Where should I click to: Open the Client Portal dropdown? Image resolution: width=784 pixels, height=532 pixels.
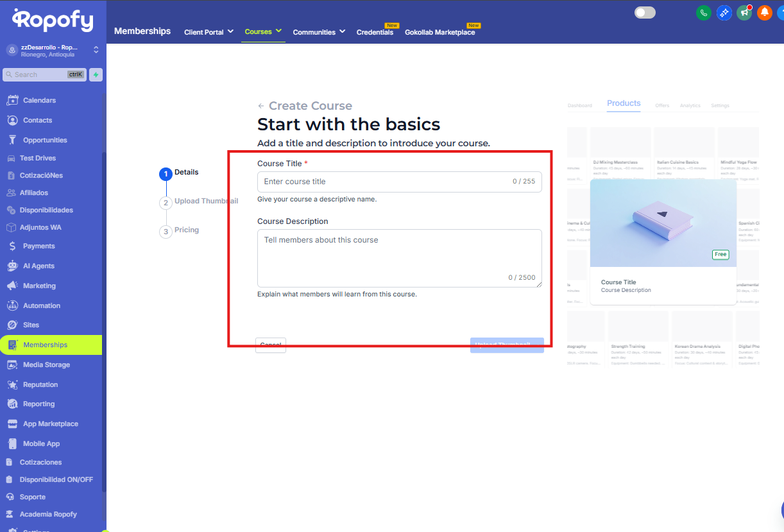pos(208,32)
